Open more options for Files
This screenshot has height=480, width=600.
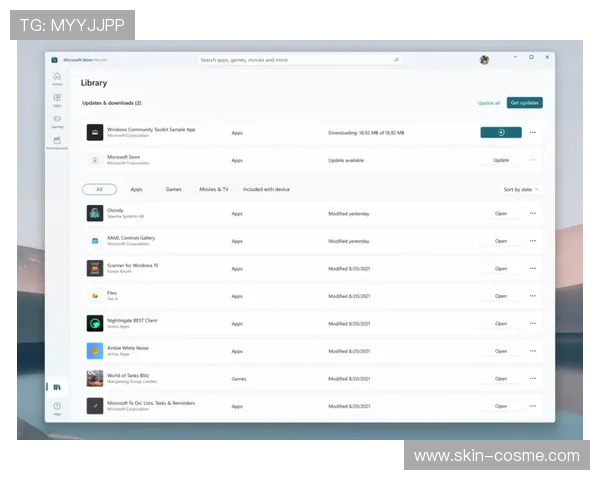[533, 296]
